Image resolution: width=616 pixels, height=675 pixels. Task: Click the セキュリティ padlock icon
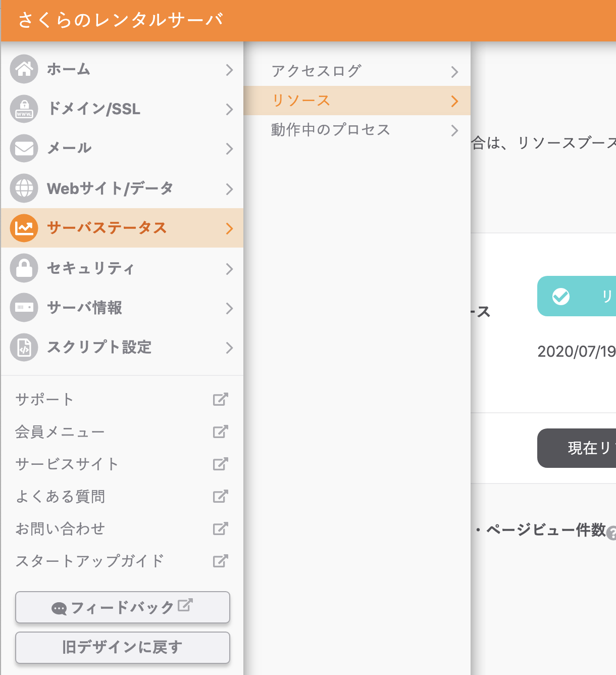(x=24, y=268)
